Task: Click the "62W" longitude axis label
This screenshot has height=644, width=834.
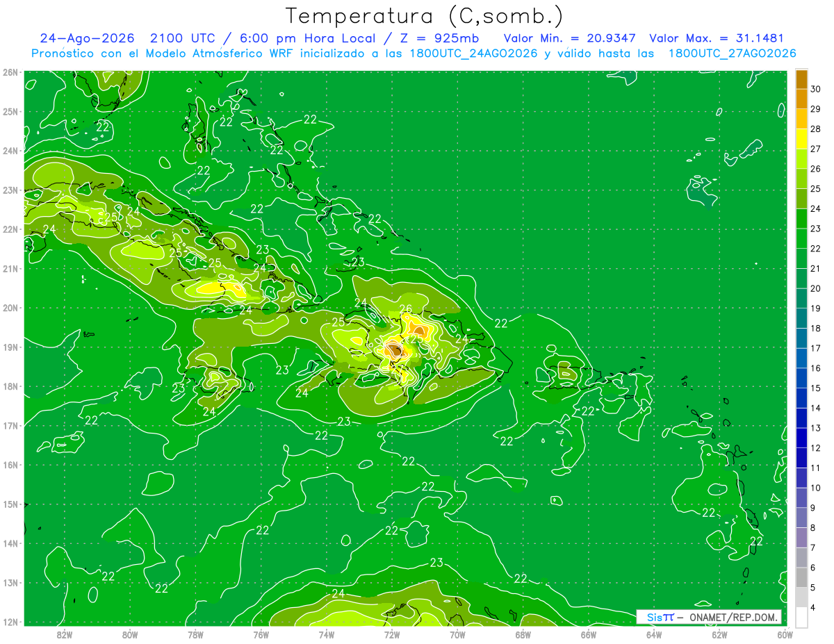Action: pos(719,634)
